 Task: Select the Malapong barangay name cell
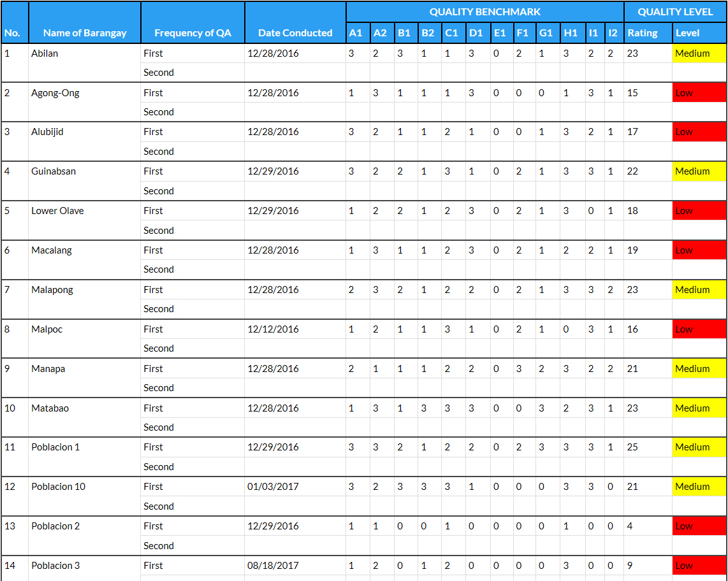click(85, 299)
